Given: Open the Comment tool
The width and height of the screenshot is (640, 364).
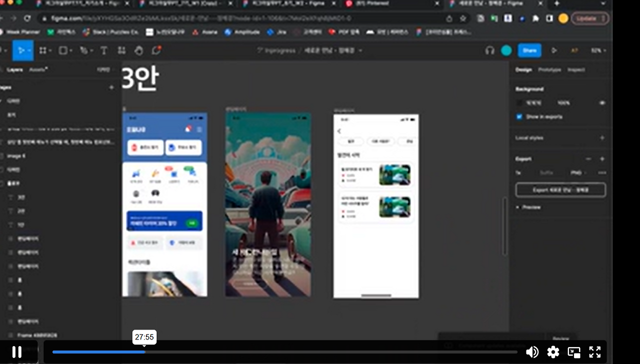Looking at the screenshot, I should point(156,50).
